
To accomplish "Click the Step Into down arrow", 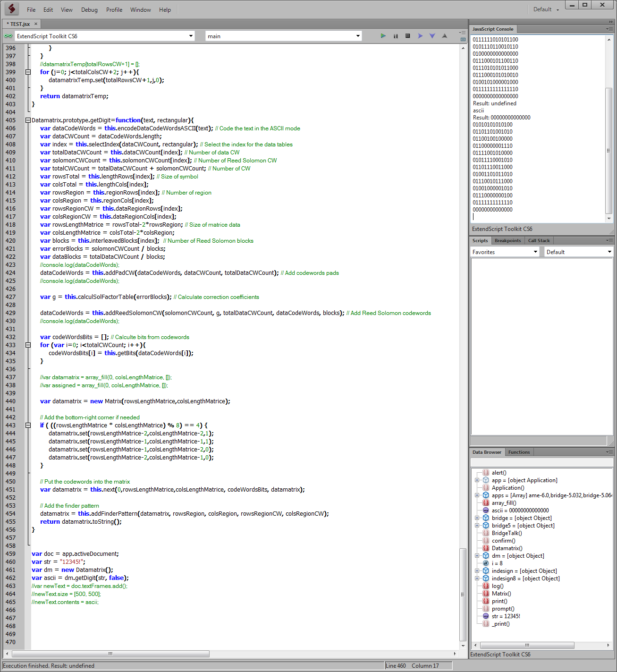I will tap(432, 36).
